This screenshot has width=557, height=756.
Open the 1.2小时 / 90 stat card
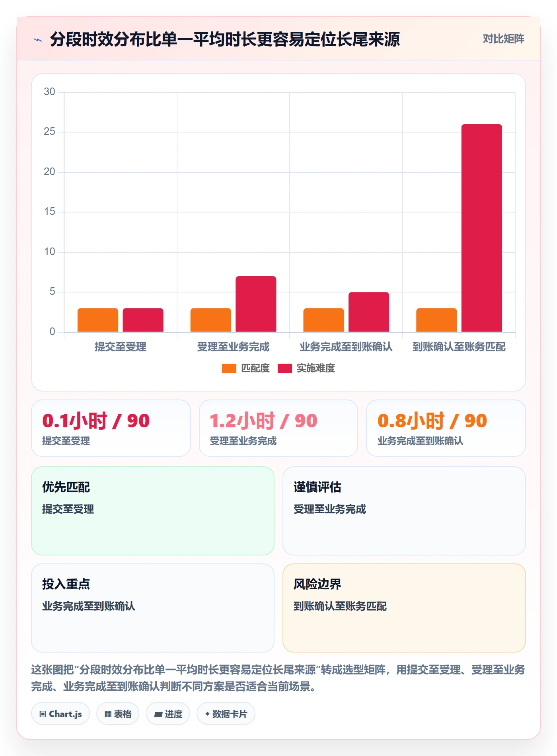[278, 428]
